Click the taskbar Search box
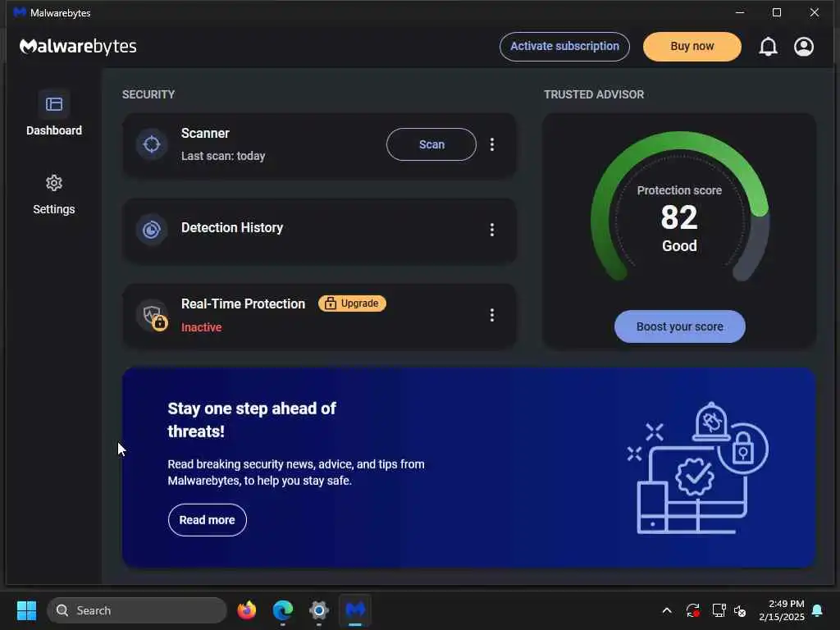 point(137,610)
